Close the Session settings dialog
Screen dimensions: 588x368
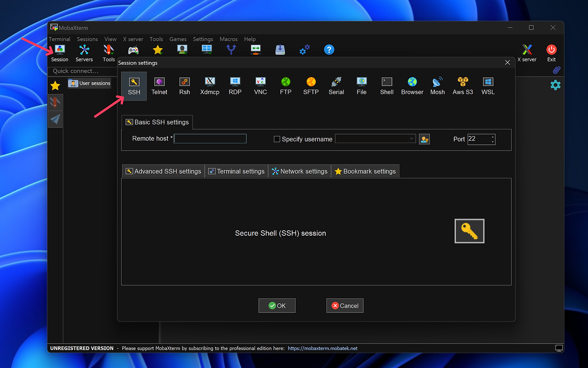point(508,62)
